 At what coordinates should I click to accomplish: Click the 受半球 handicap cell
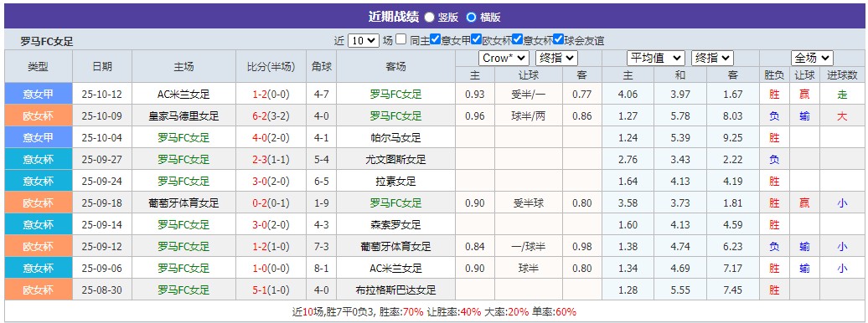(x=529, y=203)
